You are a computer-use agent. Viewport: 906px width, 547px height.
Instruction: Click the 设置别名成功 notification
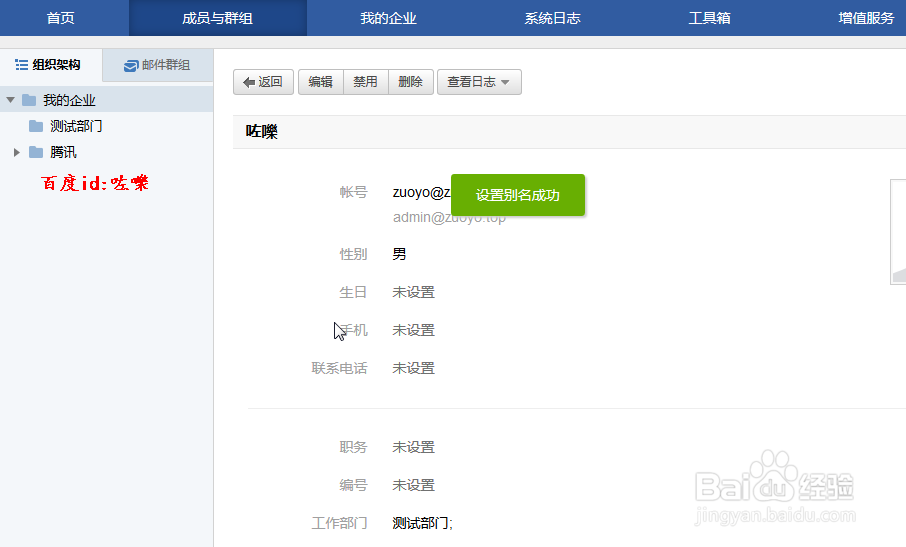click(518, 195)
